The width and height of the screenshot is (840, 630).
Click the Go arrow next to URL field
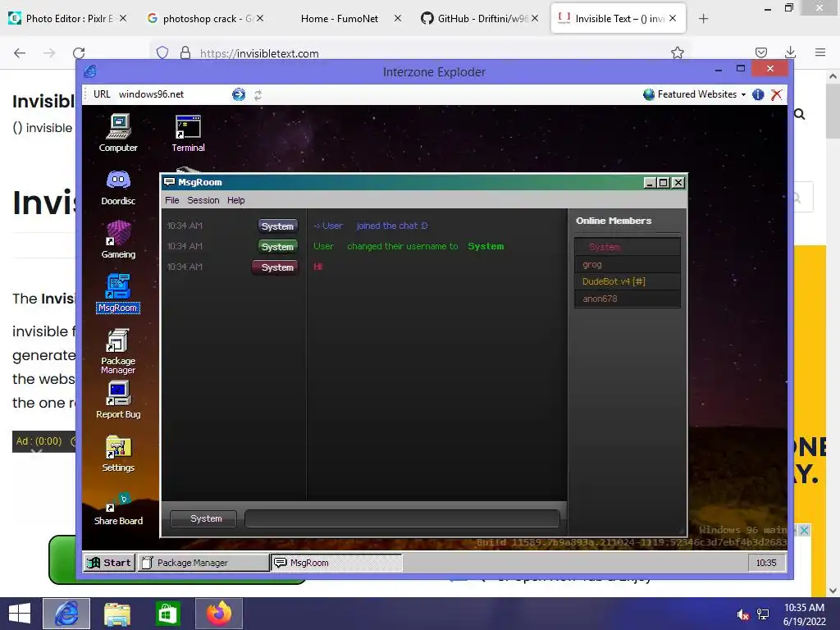[x=239, y=95]
